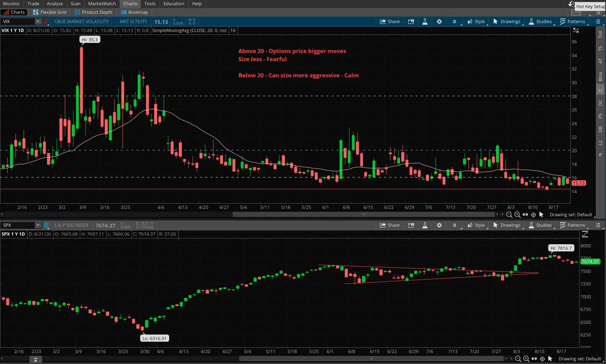Expand the SPX symbol dropdown arrow
The width and height of the screenshot is (606, 364).
pos(38,225)
